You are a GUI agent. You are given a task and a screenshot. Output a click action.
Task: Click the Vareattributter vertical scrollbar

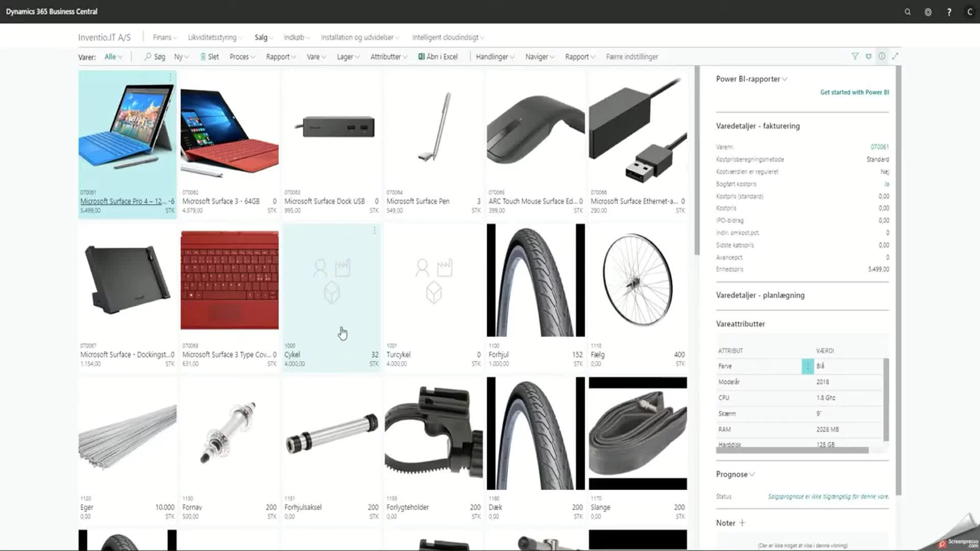[x=886, y=399]
